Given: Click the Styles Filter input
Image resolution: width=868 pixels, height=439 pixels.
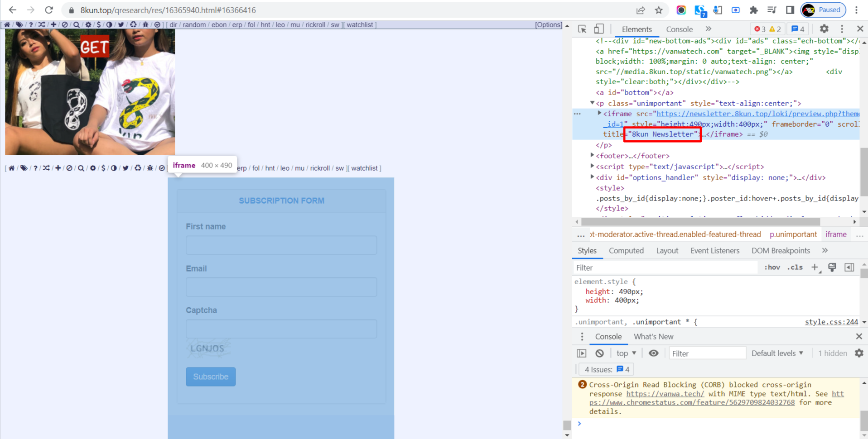Looking at the screenshot, I should (665, 267).
